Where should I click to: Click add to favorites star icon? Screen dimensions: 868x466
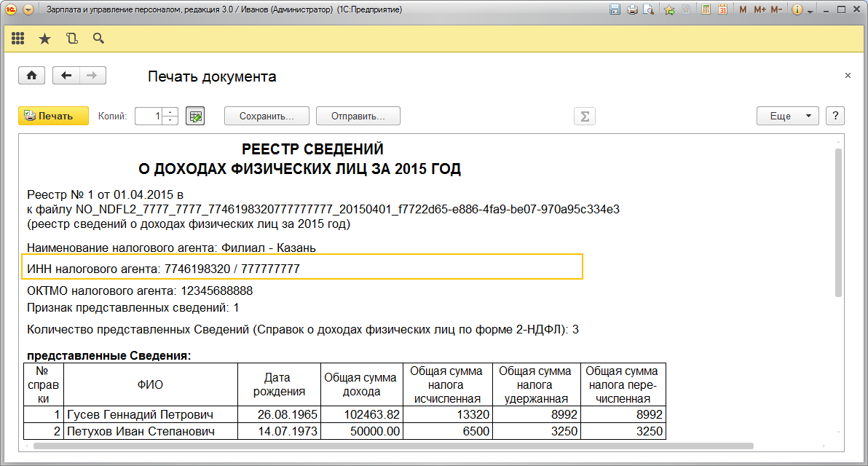669,9
